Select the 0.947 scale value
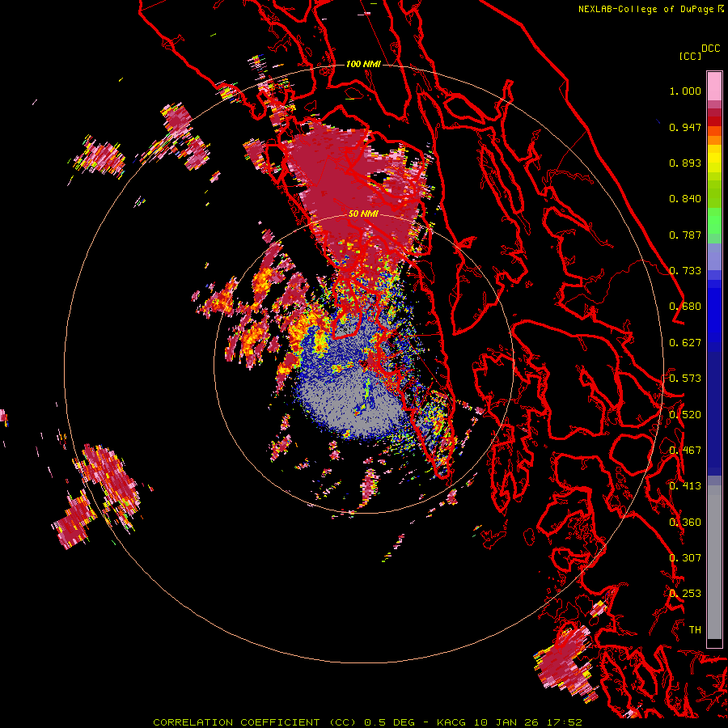 685,127
